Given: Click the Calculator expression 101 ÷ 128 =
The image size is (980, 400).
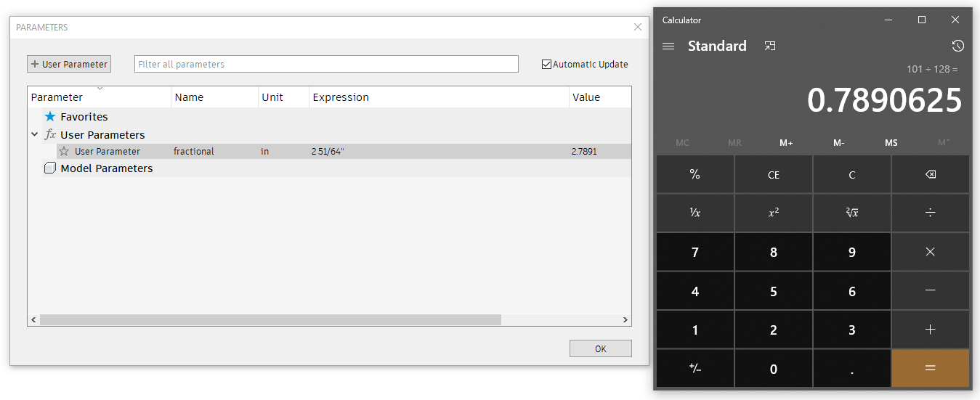Looking at the screenshot, I should (x=932, y=69).
